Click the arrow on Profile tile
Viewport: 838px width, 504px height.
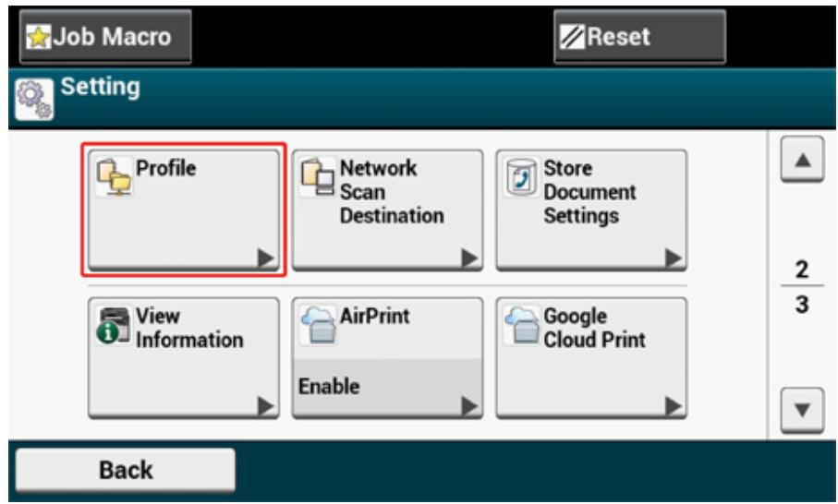[x=265, y=258]
